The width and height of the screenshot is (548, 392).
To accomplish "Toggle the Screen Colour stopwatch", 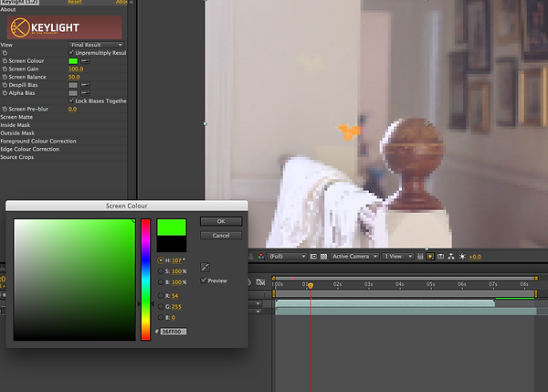I will coord(5,61).
